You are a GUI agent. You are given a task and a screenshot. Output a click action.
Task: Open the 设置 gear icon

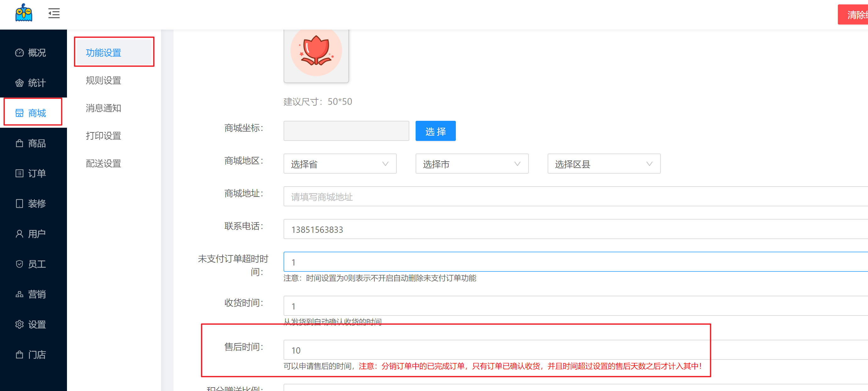pos(19,324)
